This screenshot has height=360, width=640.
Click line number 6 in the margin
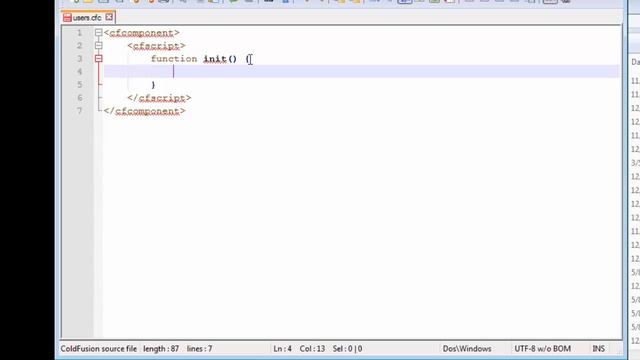coord(80,98)
